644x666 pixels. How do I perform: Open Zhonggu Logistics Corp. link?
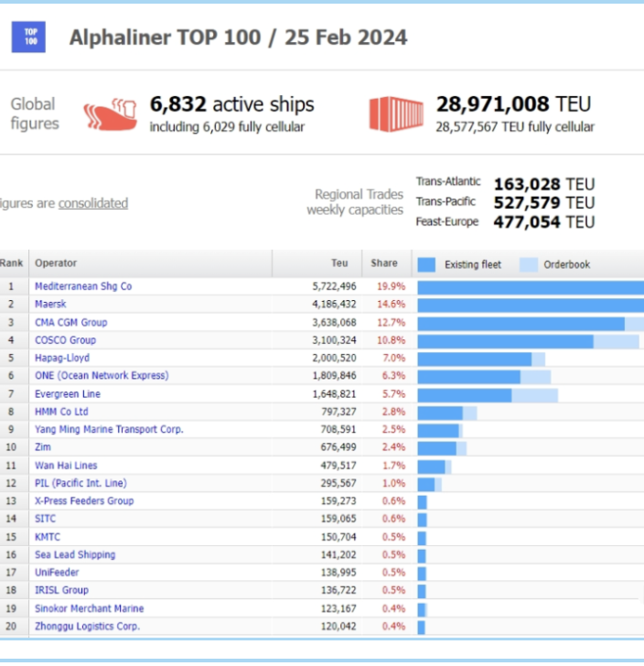(x=87, y=627)
